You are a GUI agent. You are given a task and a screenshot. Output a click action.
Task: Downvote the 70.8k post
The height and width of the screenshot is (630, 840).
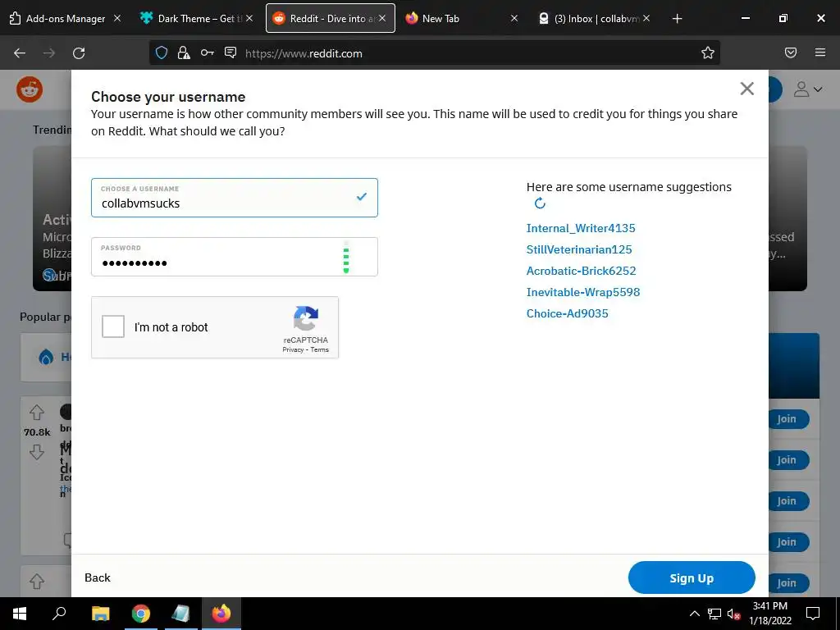[36, 452]
